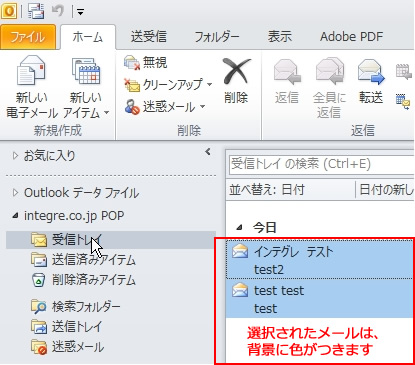This screenshot has width=415, height=365.
Task: Switch to the フォルダー tab
Action: coord(217,37)
